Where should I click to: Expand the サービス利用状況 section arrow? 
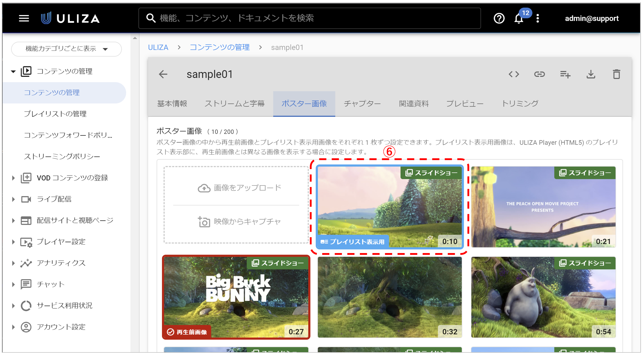click(x=13, y=306)
